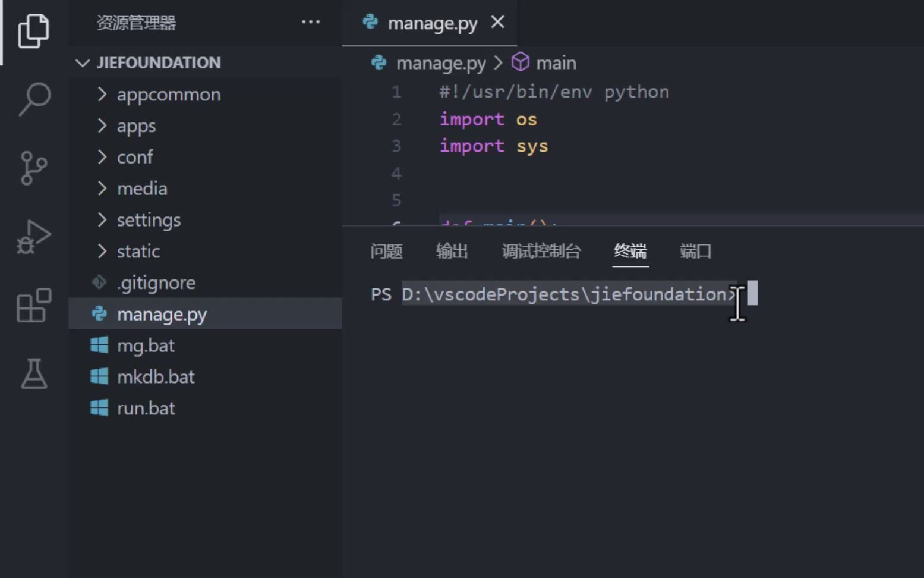Image resolution: width=924 pixels, height=578 pixels.
Task: Click the manage.py breadcrumb label
Action: (440, 62)
